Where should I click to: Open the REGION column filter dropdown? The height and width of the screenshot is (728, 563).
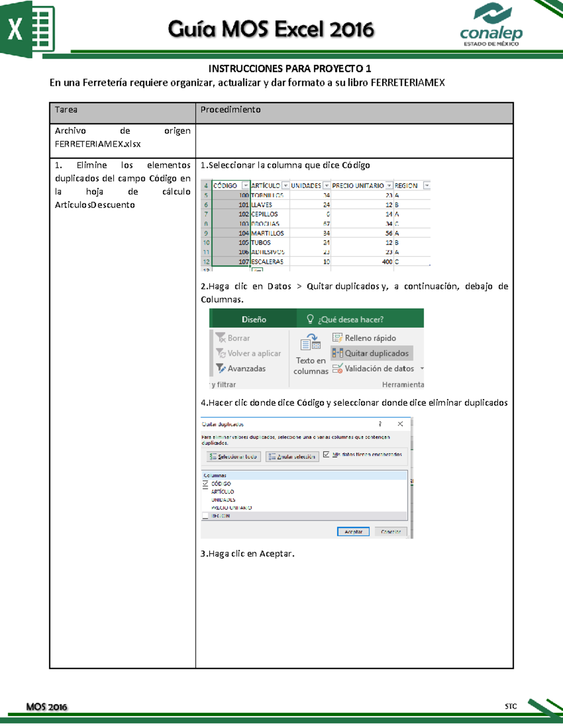pyautogui.click(x=426, y=186)
